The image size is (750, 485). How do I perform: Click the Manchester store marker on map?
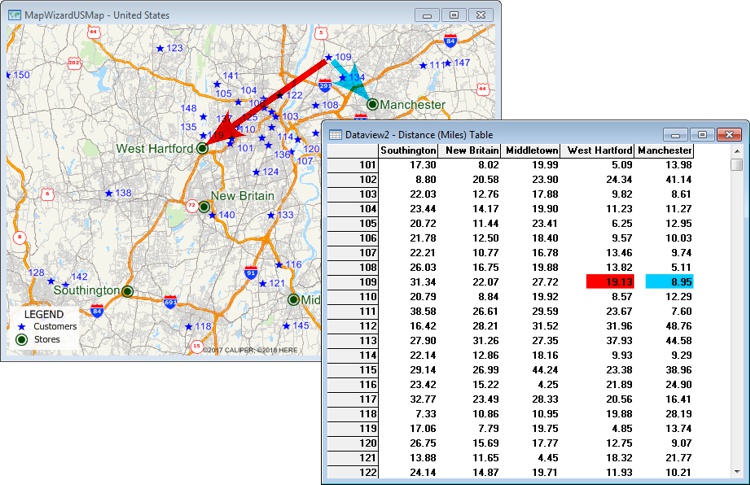coord(373,104)
